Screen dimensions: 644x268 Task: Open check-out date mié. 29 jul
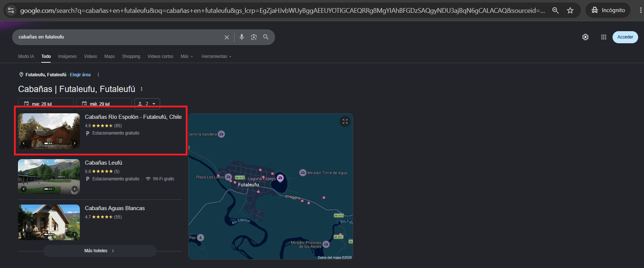tap(104, 104)
